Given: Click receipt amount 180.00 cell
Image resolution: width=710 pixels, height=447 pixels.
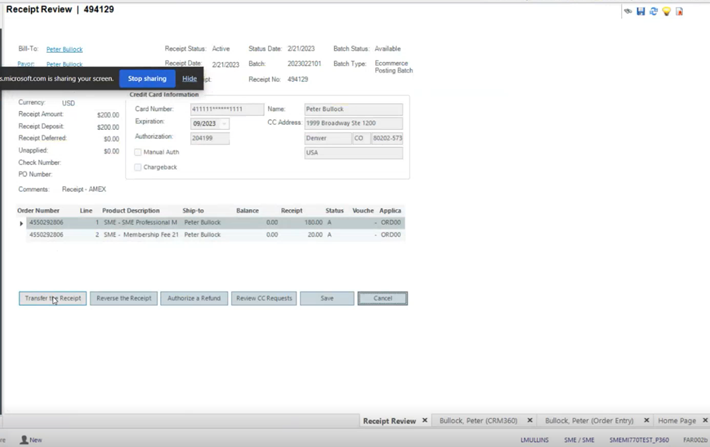Looking at the screenshot, I should click(313, 222).
